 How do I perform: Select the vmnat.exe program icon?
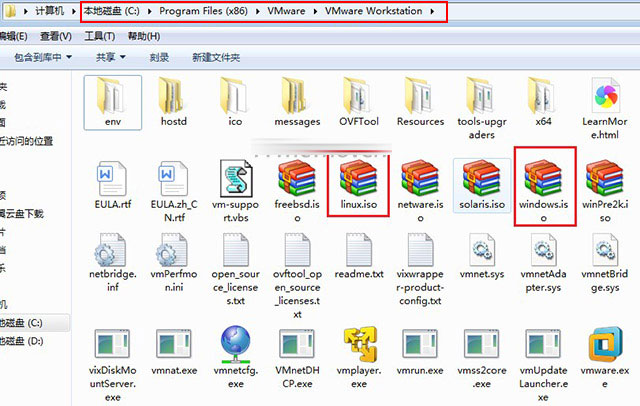click(174, 344)
